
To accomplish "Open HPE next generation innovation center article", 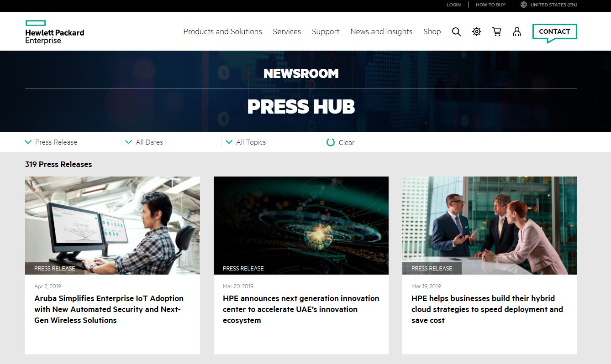I will pos(301,309).
